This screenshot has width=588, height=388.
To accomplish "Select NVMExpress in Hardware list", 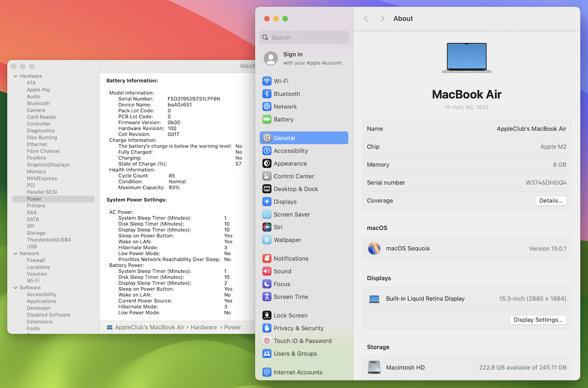I will coord(42,178).
